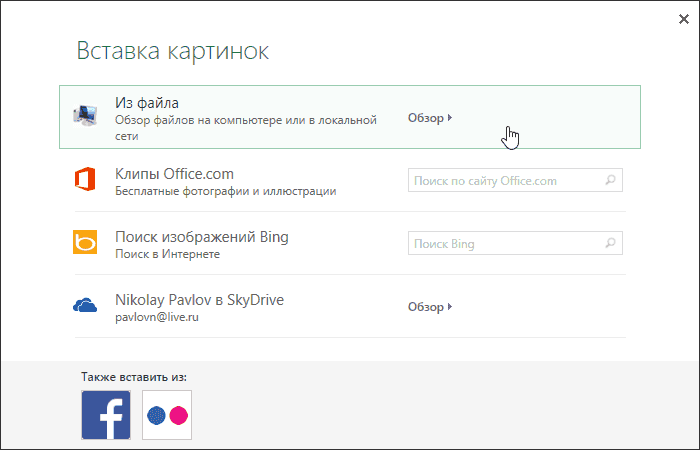Insert from Flickr using its icon
700x450 pixels.
point(167,415)
